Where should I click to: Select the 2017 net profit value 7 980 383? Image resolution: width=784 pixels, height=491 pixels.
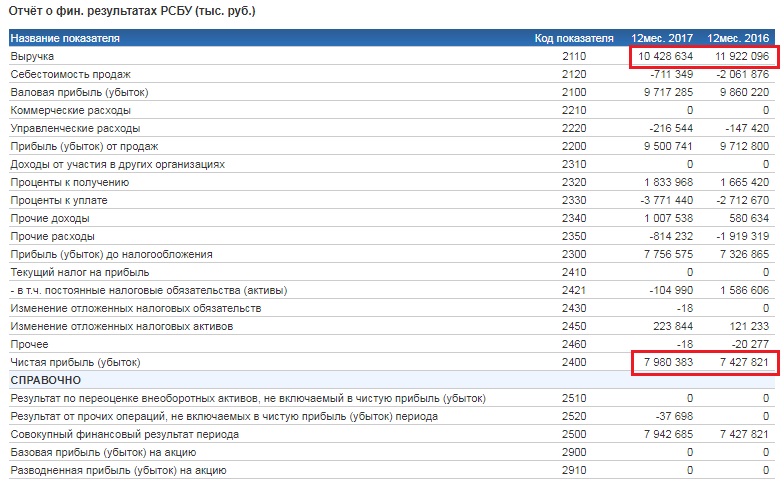(664, 362)
